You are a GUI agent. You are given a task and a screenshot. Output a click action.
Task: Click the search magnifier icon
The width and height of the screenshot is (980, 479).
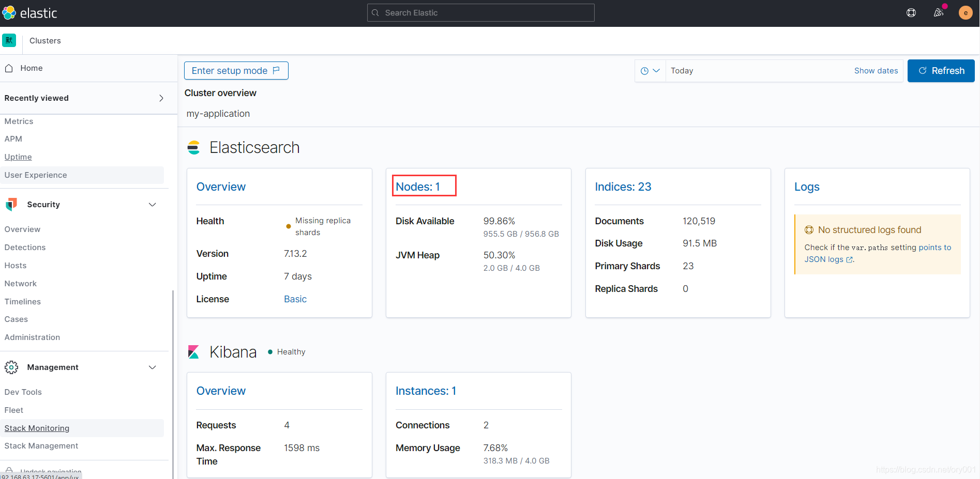tap(375, 13)
